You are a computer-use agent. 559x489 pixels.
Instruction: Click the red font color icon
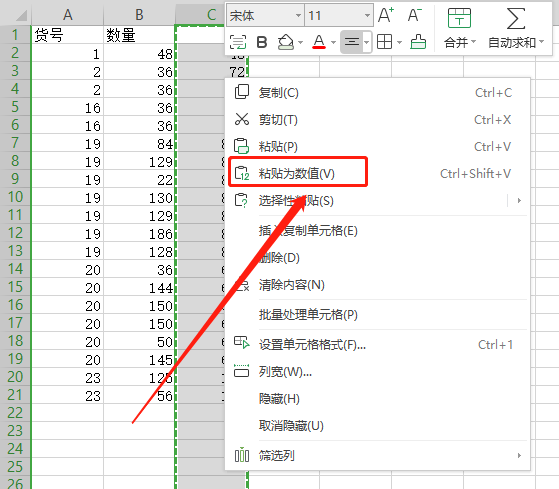coord(319,42)
